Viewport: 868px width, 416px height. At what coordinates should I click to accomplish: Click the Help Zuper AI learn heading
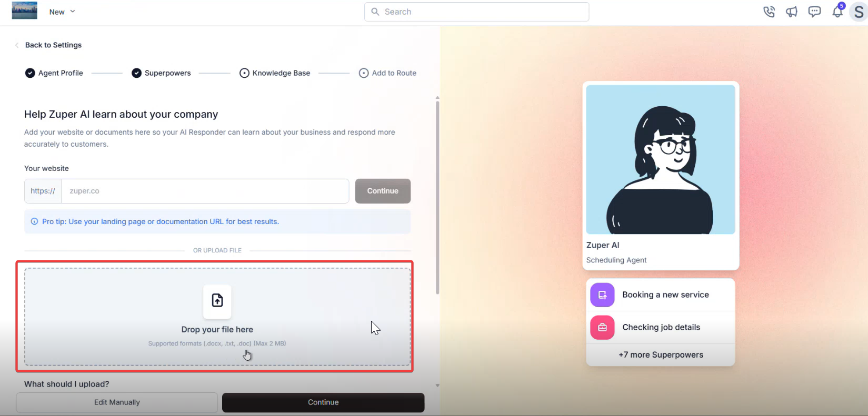click(121, 114)
